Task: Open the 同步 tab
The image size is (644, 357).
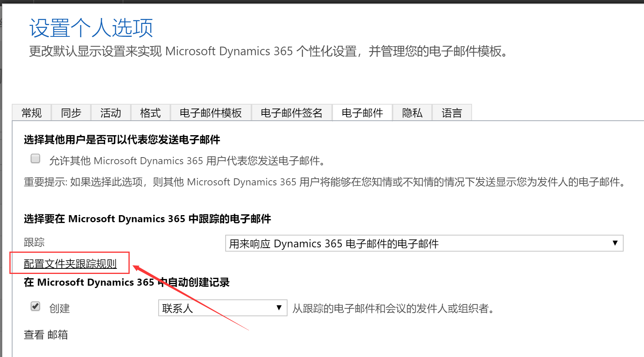Action: pyautogui.click(x=71, y=113)
